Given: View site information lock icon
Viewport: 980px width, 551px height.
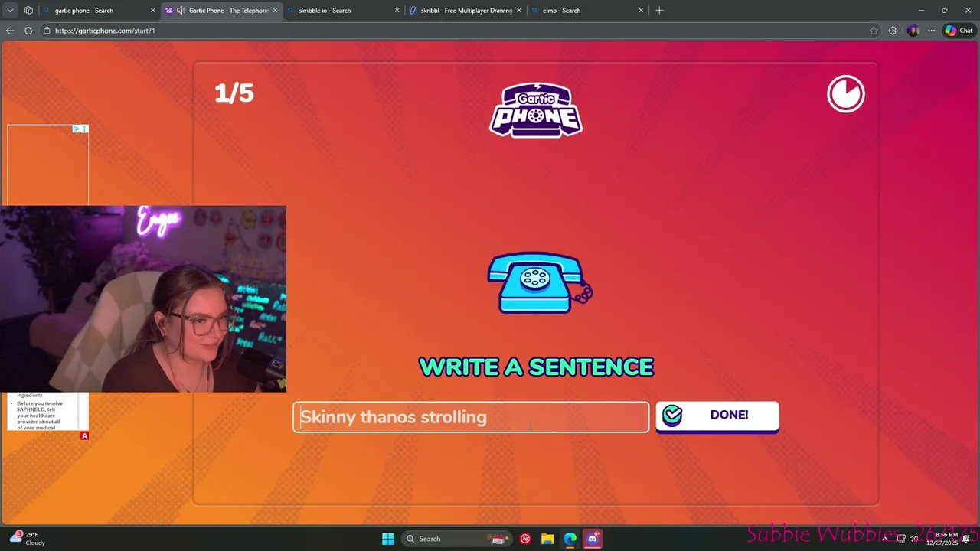Looking at the screenshot, I should [47, 31].
